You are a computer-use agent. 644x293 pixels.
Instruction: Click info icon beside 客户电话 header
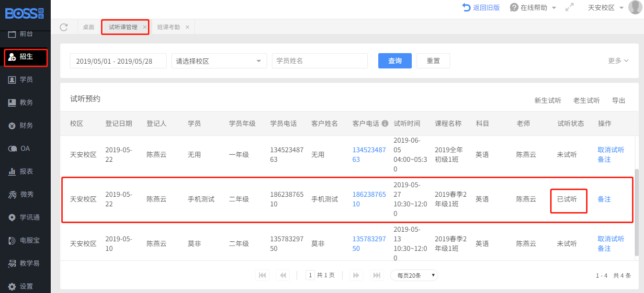point(384,124)
